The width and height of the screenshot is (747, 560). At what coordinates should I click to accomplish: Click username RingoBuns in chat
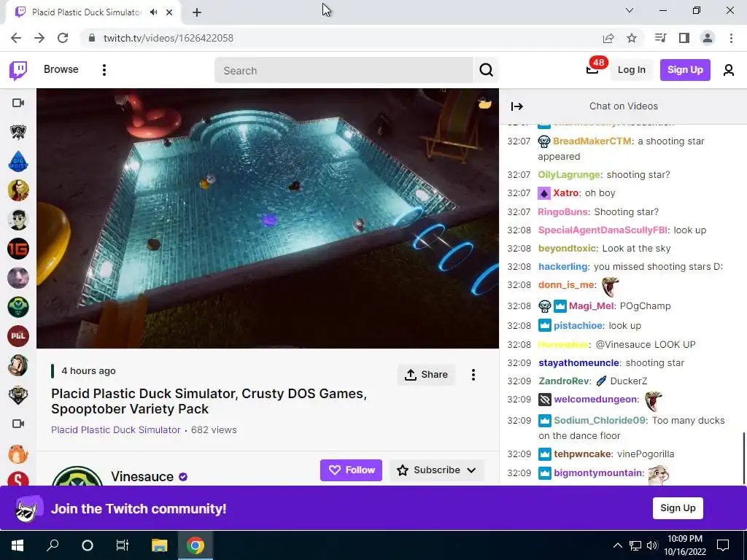(x=562, y=212)
